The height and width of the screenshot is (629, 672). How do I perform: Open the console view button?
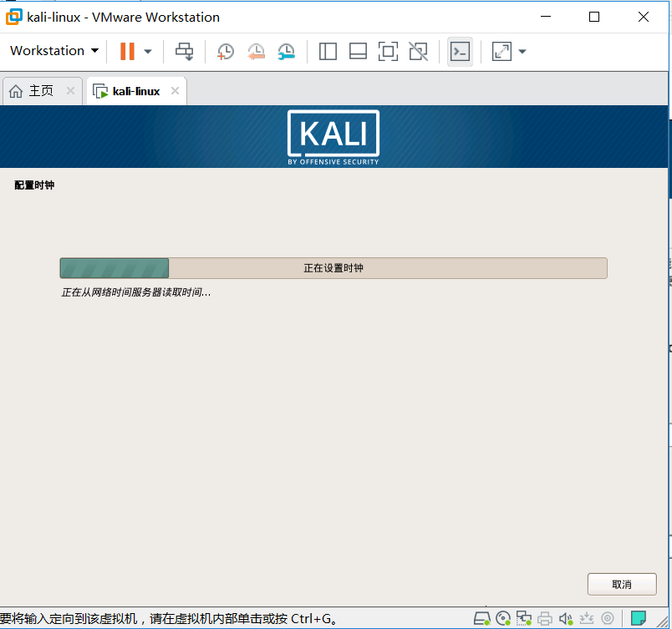[460, 52]
